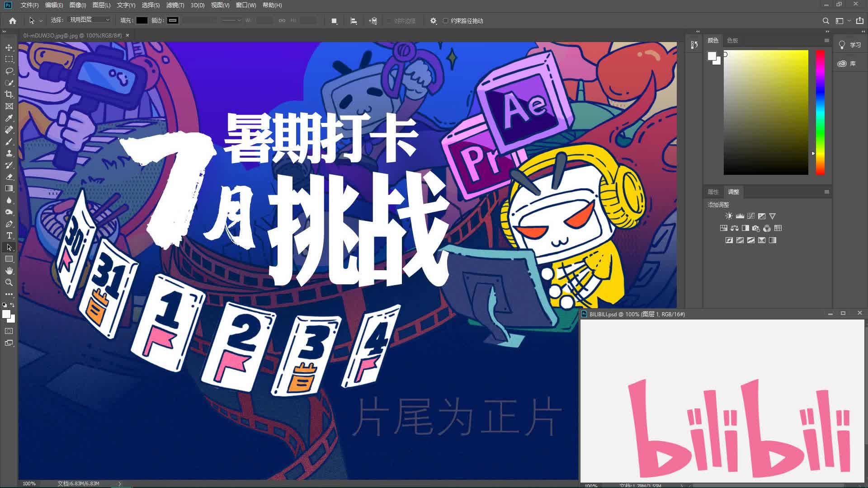The height and width of the screenshot is (488, 868).
Task: Open the Color panel flyout menu
Action: tap(827, 40)
